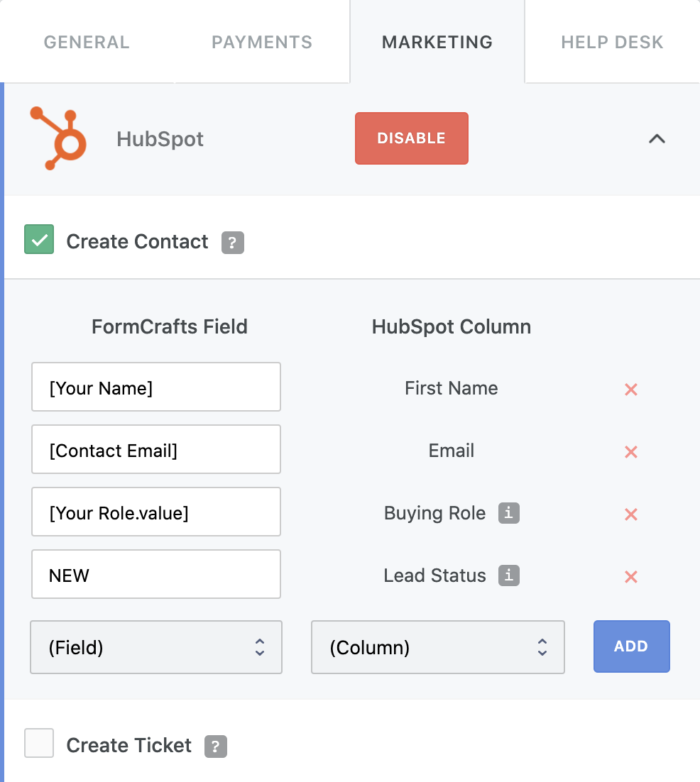Remove the First Name mapping row
Viewport: 700px width, 782px height.
coord(631,390)
